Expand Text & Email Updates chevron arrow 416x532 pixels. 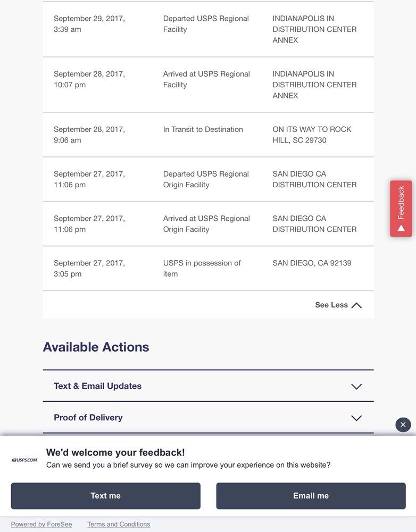click(356, 387)
